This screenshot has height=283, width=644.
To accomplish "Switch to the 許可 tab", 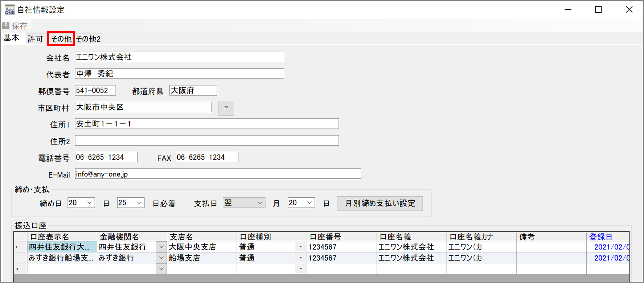I will point(35,39).
